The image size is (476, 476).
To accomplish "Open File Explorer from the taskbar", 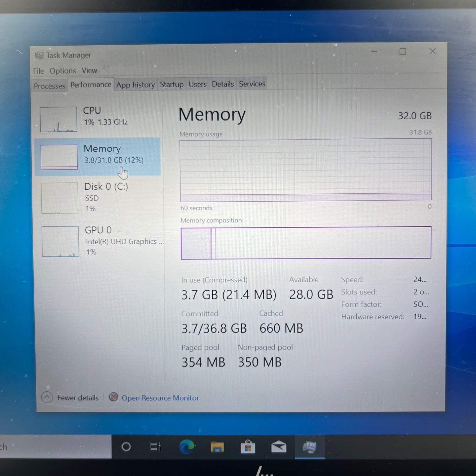I will pos(217,447).
